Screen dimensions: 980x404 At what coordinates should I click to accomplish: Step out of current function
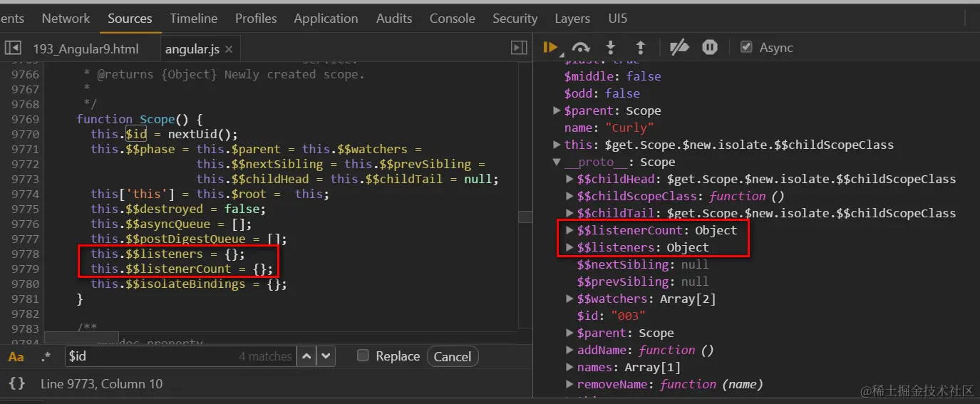tap(640, 48)
